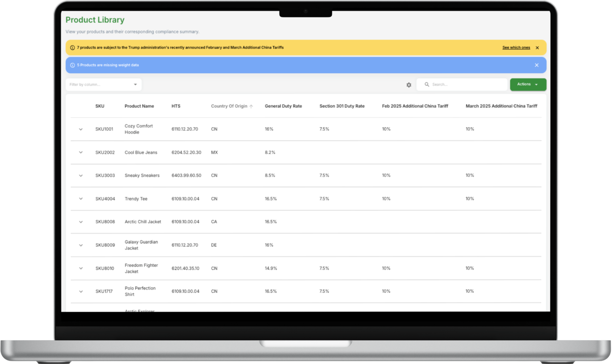
Task: Expand the SKU3003 Sneaky Sneakers row
Action: click(81, 176)
